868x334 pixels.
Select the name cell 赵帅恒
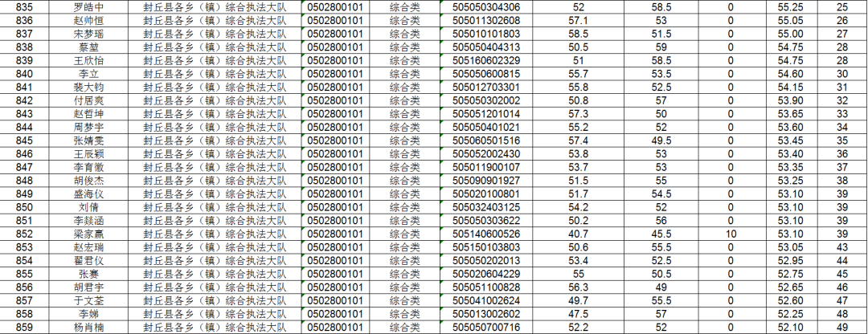pos(88,20)
